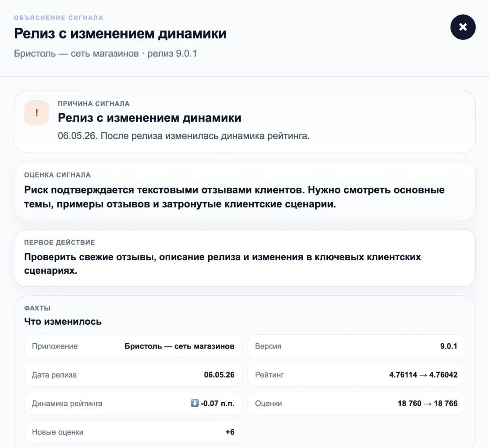Click the 'Рейтинг' field label
The height and width of the screenshot is (448, 489).
(270, 375)
